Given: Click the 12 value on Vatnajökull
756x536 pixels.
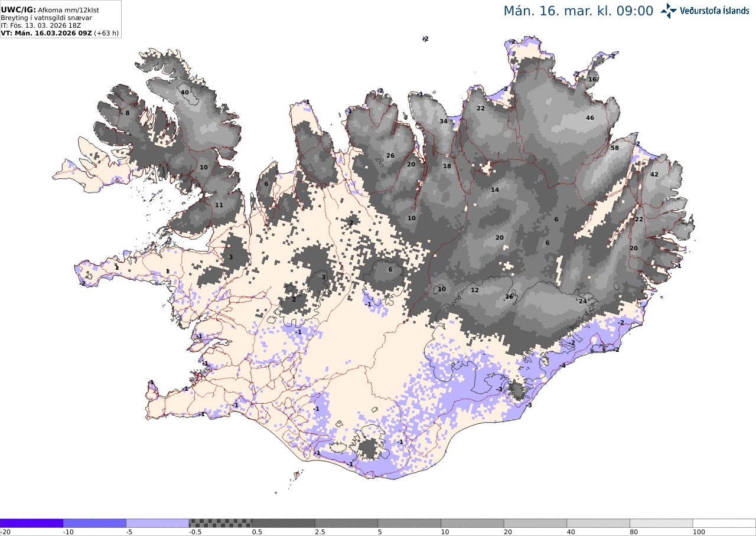Looking at the screenshot, I should (475, 290).
